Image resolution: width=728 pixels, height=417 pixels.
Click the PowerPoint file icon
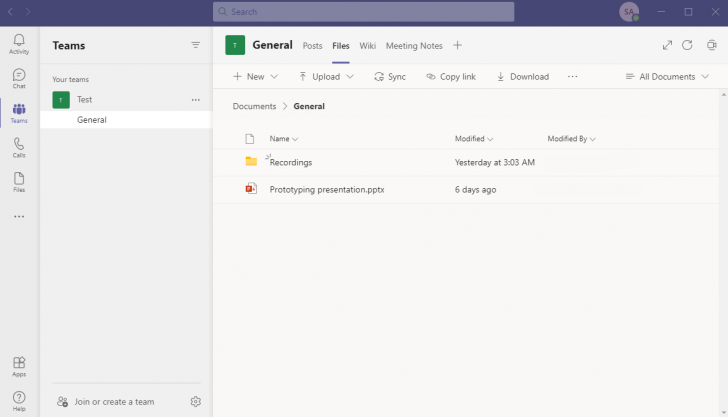point(251,189)
